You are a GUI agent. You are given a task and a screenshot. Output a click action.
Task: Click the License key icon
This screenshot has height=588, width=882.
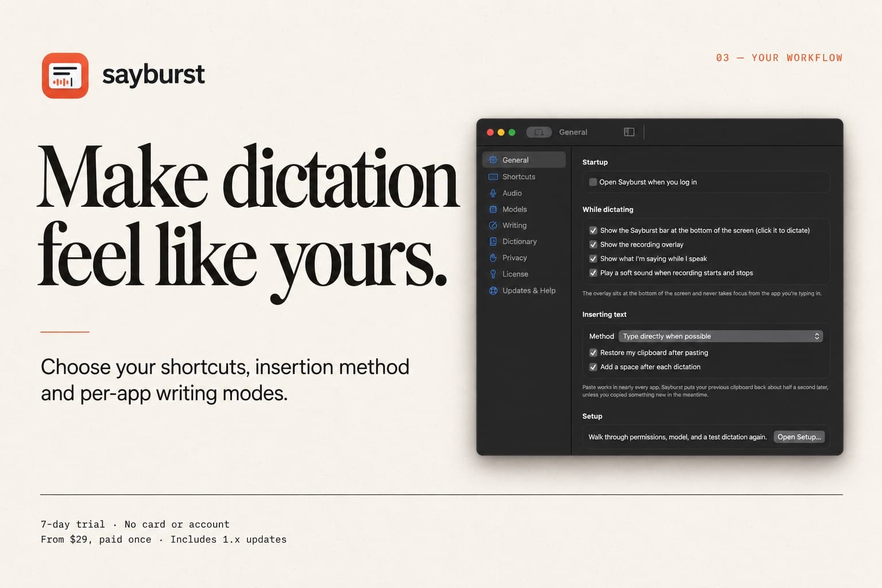pyautogui.click(x=493, y=274)
